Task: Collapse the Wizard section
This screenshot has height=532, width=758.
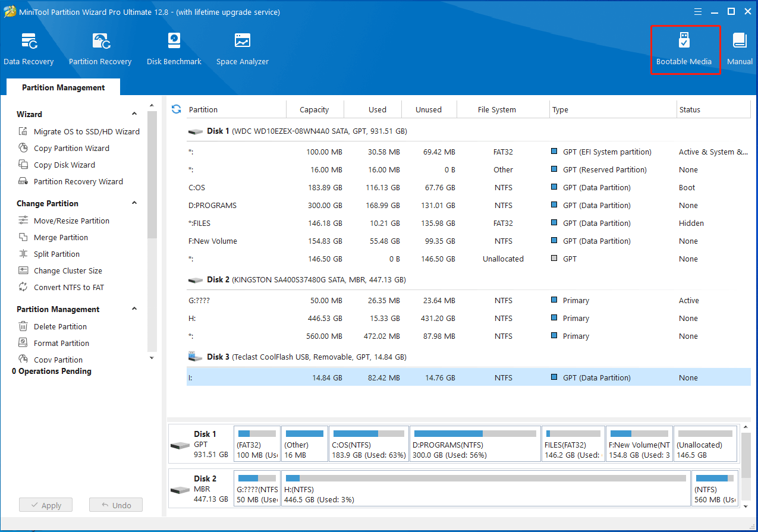Action: click(x=134, y=114)
